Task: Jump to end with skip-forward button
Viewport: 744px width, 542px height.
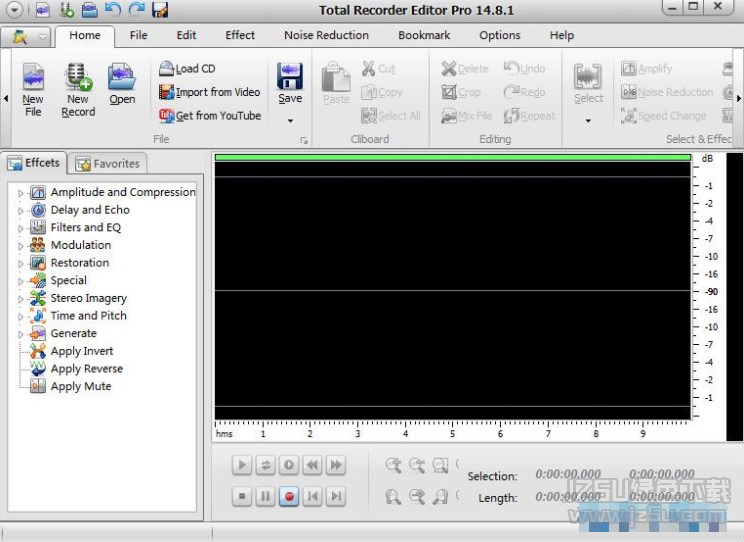Action: 336,496
